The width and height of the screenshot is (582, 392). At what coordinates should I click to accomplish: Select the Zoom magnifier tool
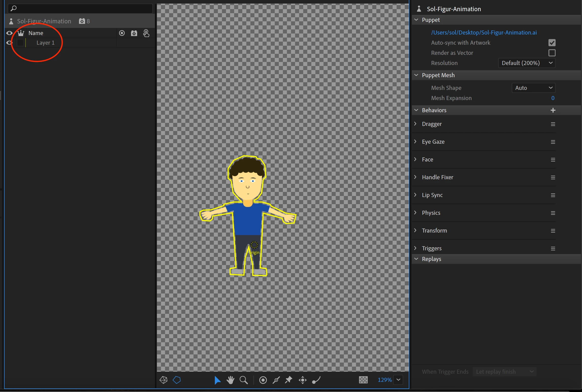(x=244, y=380)
